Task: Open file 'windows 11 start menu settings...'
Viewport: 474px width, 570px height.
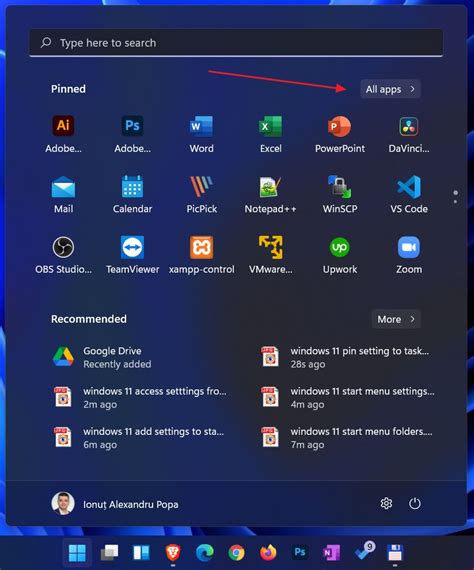Action: 347,397
